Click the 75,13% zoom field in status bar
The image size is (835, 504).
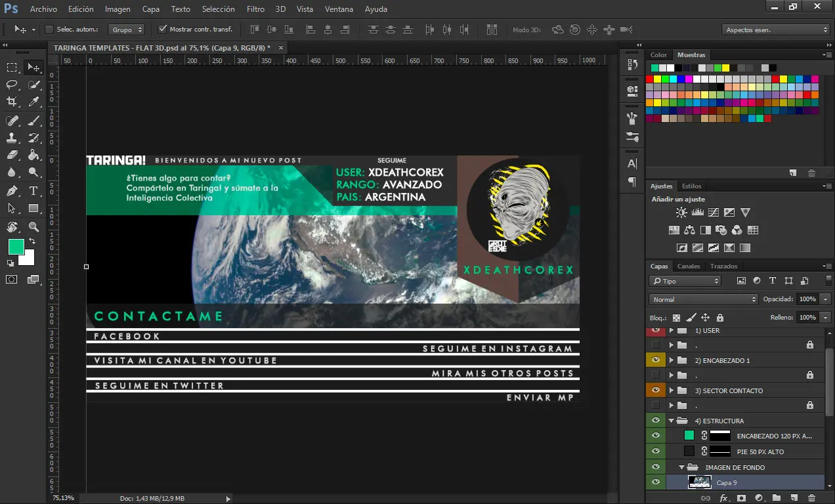[64, 499]
